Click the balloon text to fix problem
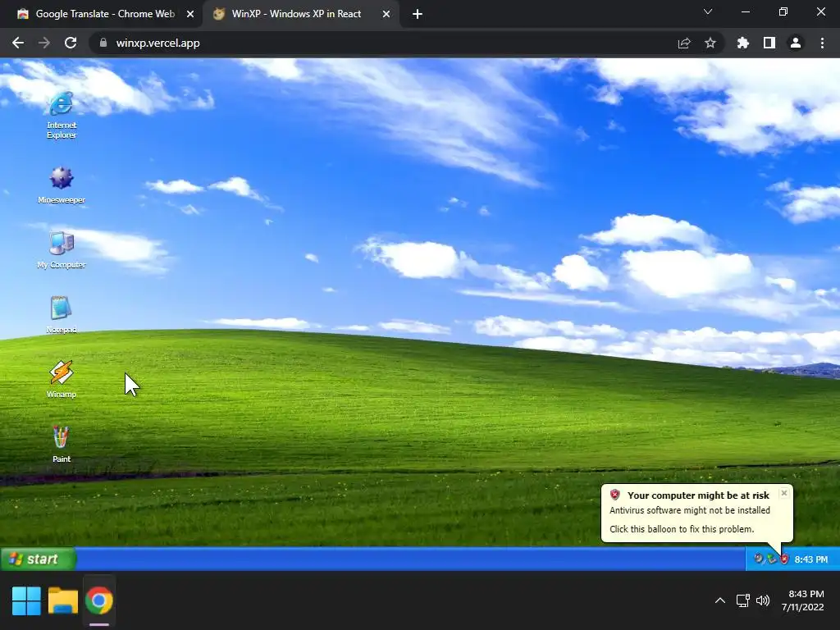This screenshot has height=630, width=840. tap(682, 529)
